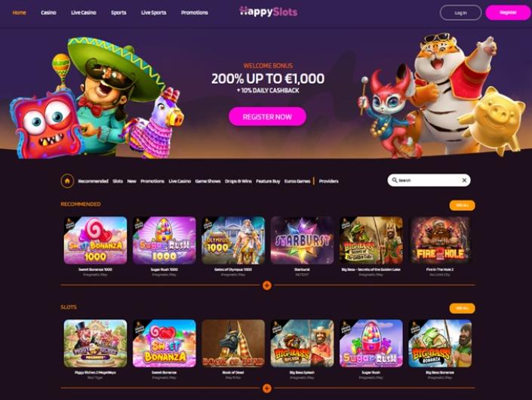Click the orange home icon in category bar
Image resolution: width=532 pixels, height=400 pixels.
(67, 181)
